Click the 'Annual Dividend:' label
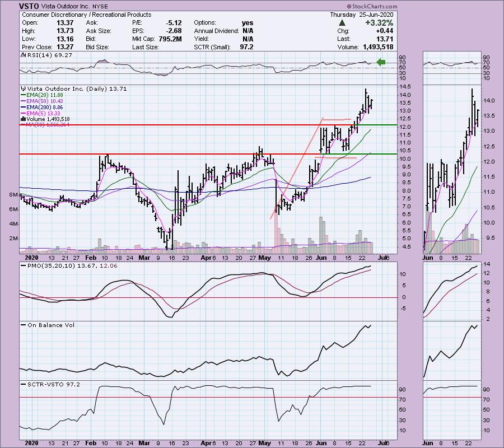Screen dimensions: 504x448 (216, 31)
